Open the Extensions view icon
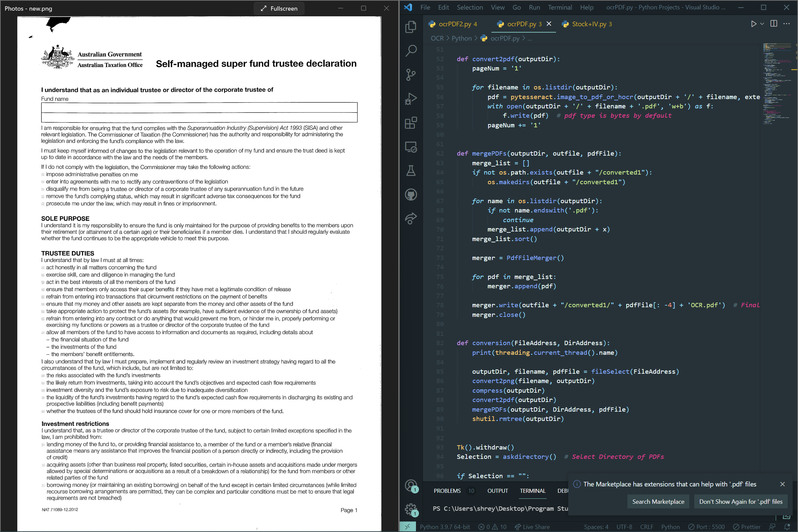Image resolution: width=798 pixels, height=532 pixels. pyautogui.click(x=411, y=123)
